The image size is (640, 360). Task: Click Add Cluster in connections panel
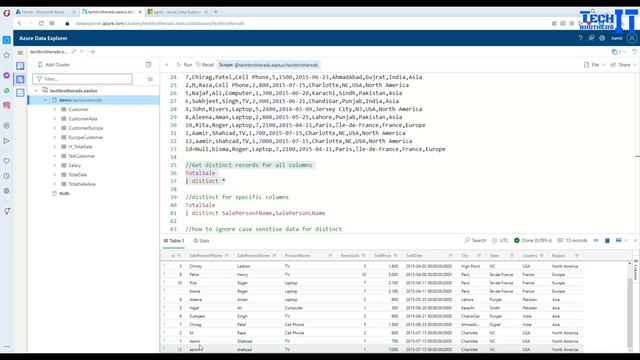coord(54,65)
